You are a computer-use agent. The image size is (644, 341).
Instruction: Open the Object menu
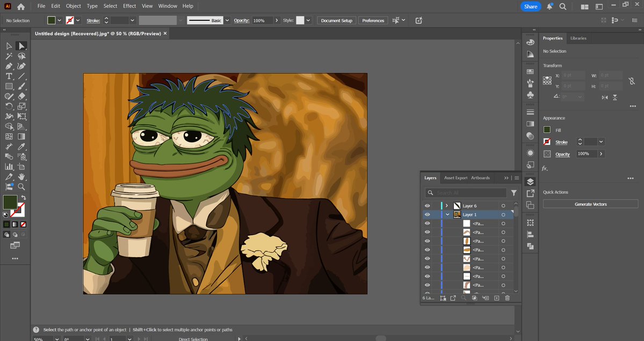74,6
